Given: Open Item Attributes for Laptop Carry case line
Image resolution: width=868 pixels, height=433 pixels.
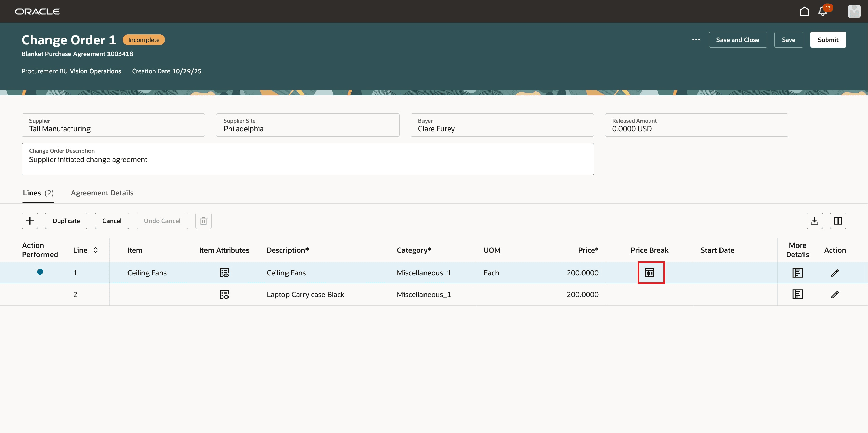Looking at the screenshot, I should 224,294.
